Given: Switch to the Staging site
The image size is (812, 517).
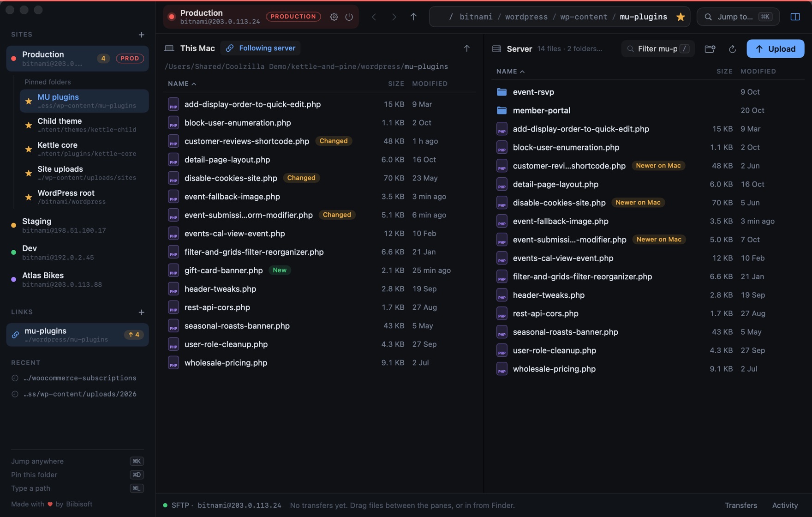Looking at the screenshot, I should (78, 225).
